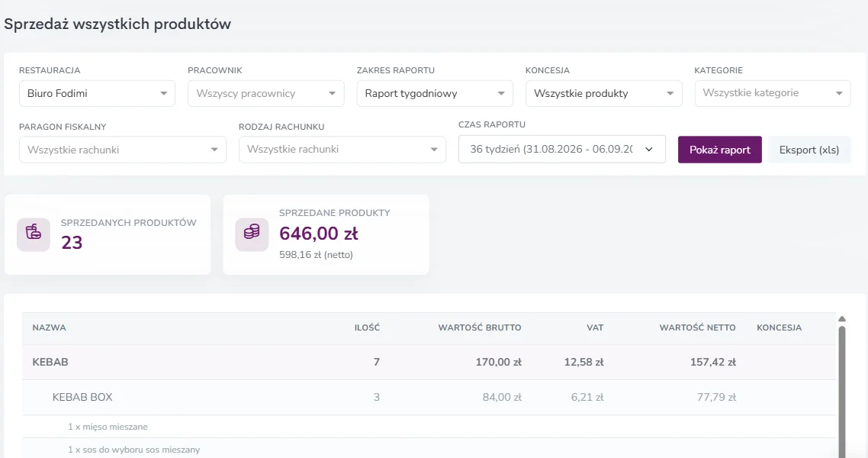This screenshot has height=458, width=868.
Task: Click the 6,21 zł VAT cell
Action: pos(587,397)
